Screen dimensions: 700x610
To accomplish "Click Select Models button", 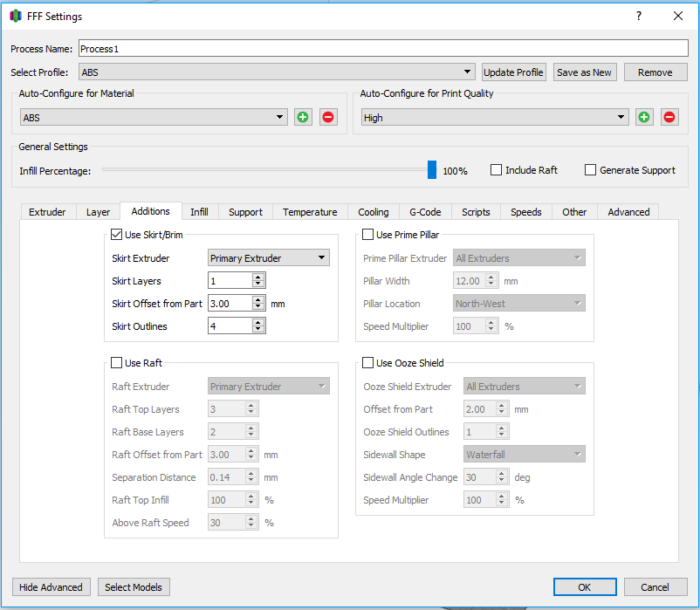I will click(134, 586).
